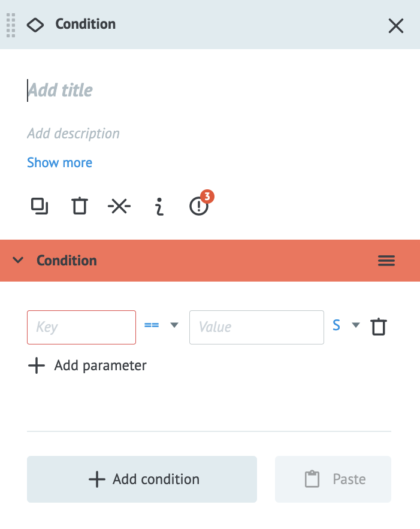The width and height of the screenshot is (420, 529).
Task: Open the node info panel
Action: tap(158, 205)
